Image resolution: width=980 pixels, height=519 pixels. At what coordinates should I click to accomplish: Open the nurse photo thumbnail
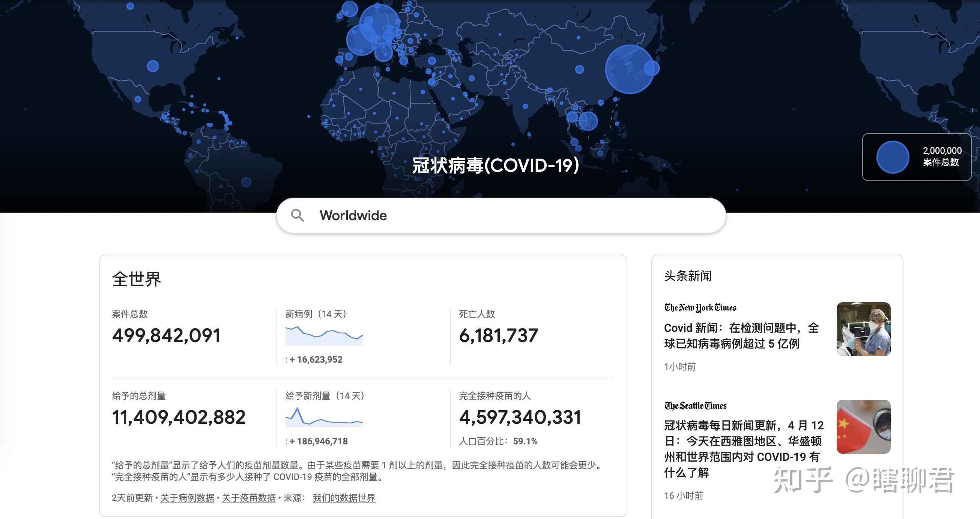[x=863, y=329]
